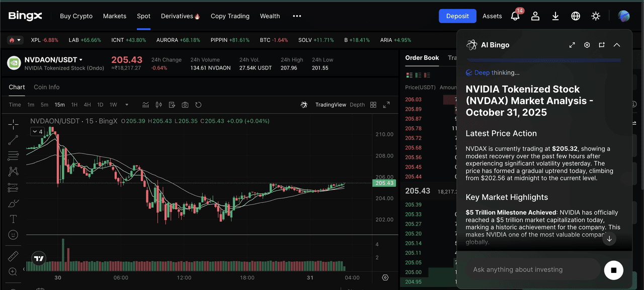This screenshot has height=290, width=644.
Task: Select the trend line drawing tool
Action: (x=13, y=140)
